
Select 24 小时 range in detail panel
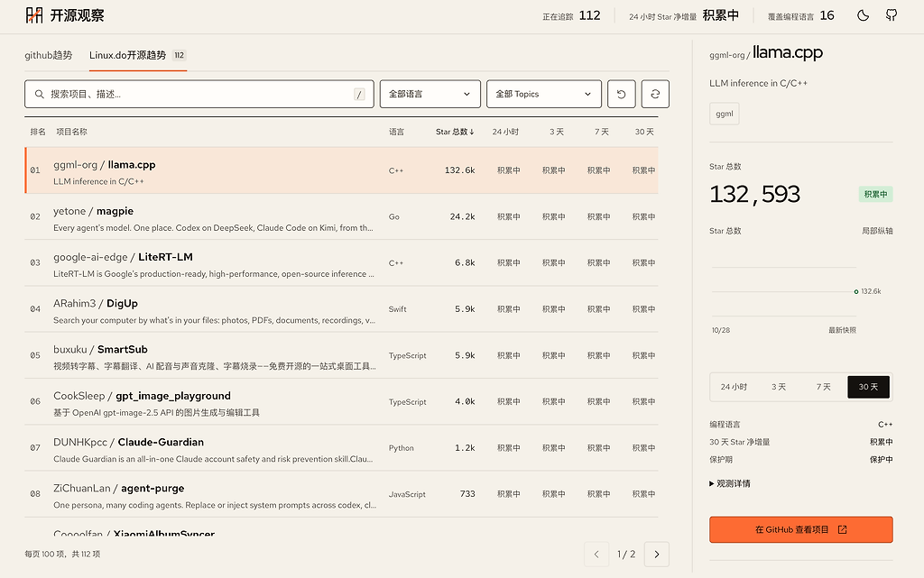pos(734,387)
